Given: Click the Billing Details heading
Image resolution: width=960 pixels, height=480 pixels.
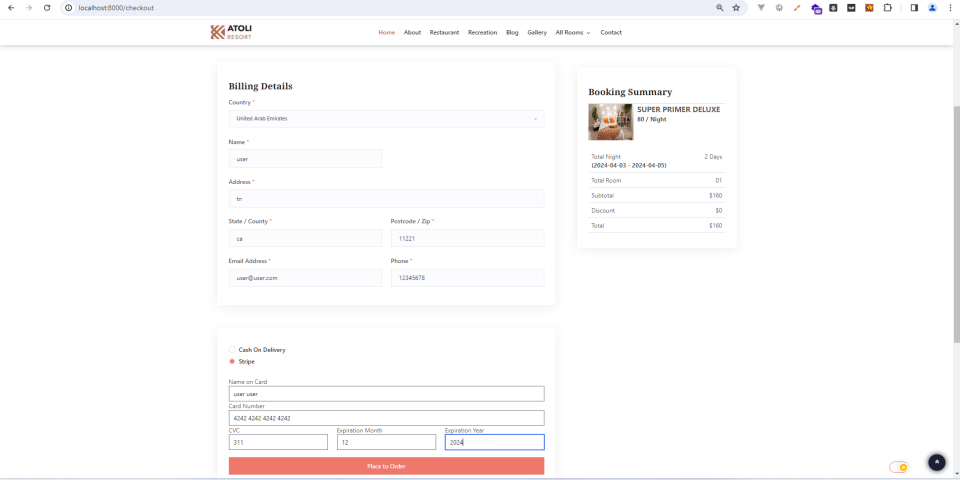Looking at the screenshot, I should point(260,86).
